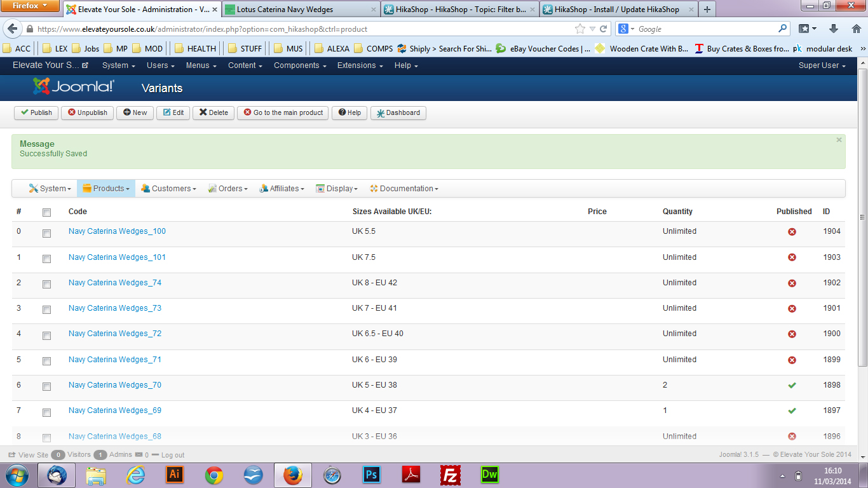Open Google Chrome from the taskbar
This screenshot has width=868, height=488.
[214, 475]
